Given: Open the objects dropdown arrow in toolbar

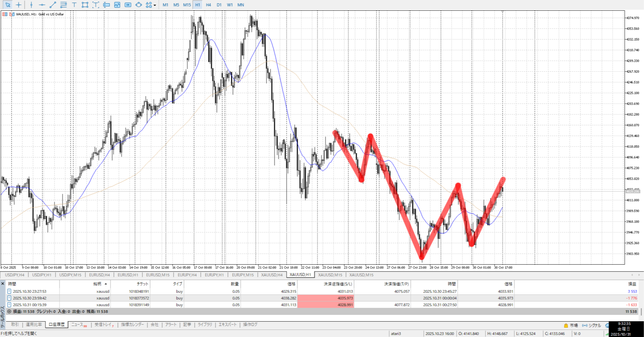Looking at the screenshot, I should 155,5.
